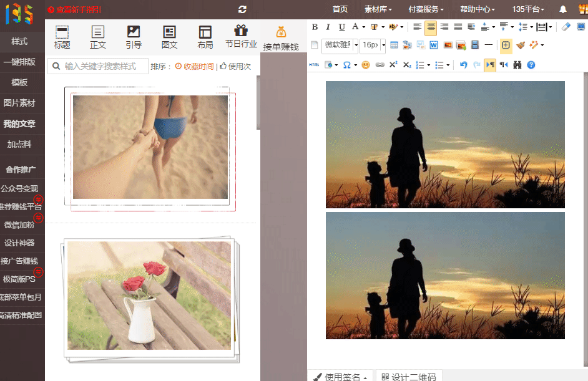The width and height of the screenshot is (588, 381).
Task: Toggle HTML source view
Action: click(x=314, y=65)
